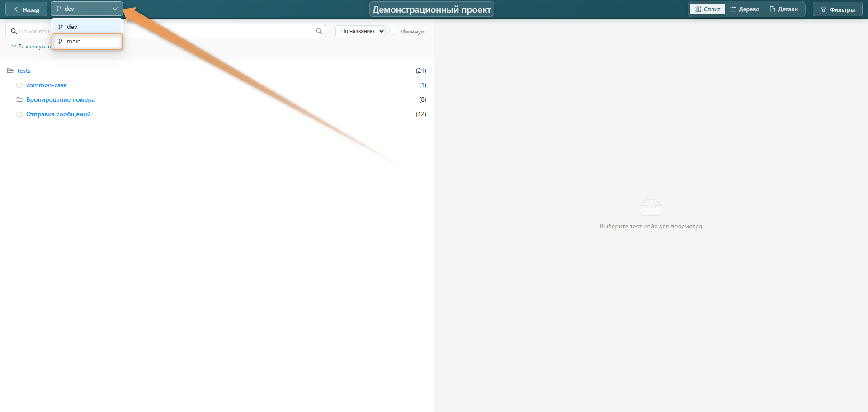868x412 pixels.
Task: Click the common-case folder icon
Action: pyautogui.click(x=19, y=85)
